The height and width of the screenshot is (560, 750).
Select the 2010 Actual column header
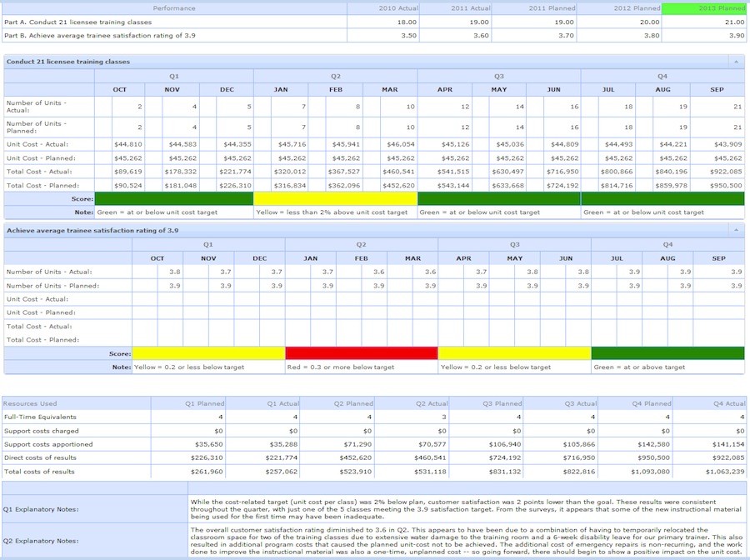[383, 8]
